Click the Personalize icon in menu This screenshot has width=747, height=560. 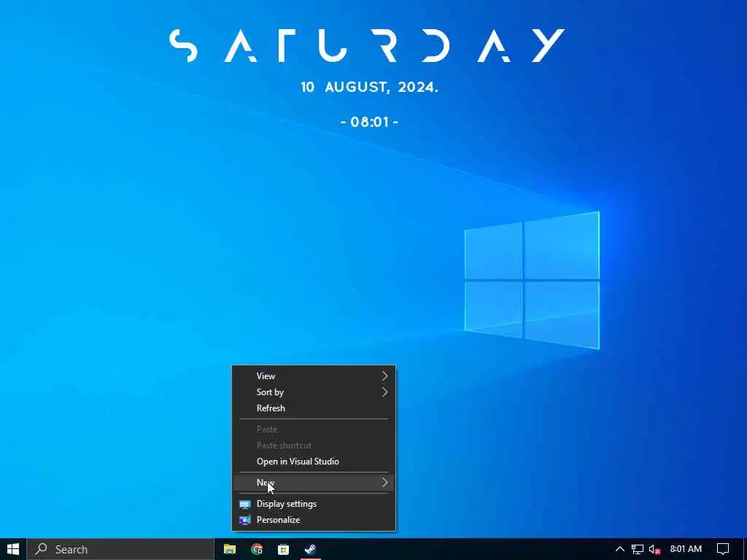245,520
